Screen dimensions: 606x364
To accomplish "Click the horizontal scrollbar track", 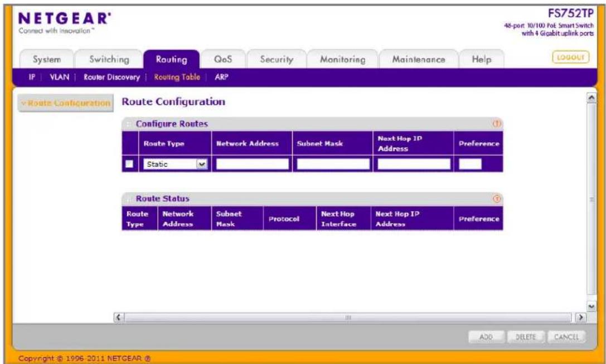I will (x=348, y=318).
